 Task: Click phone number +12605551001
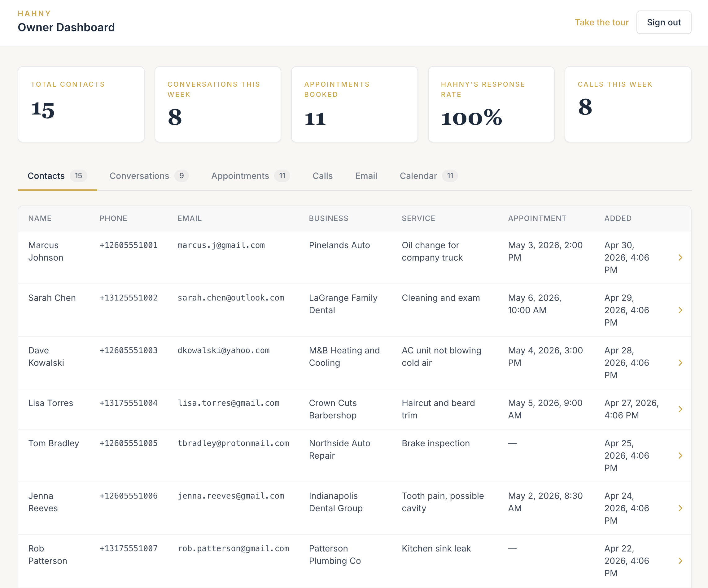point(129,245)
